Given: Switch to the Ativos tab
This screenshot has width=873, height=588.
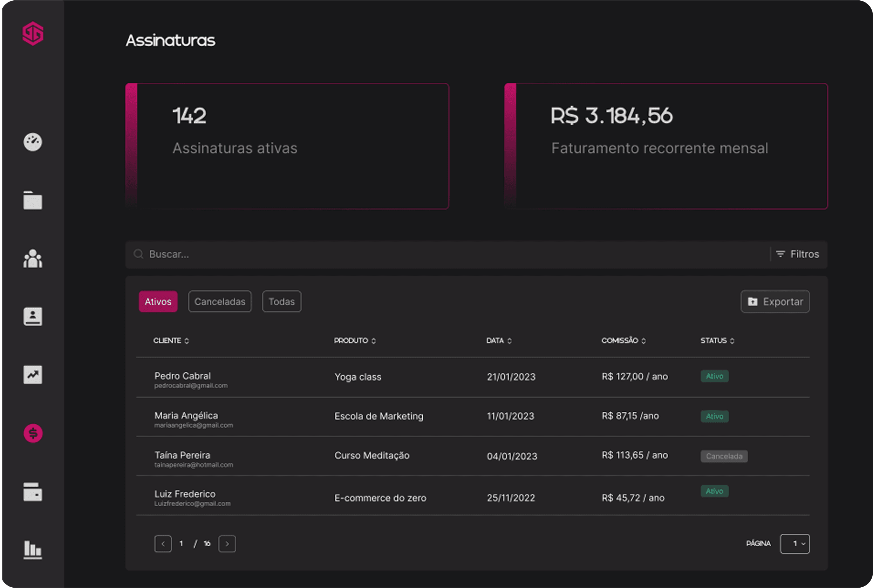Looking at the screenshot, I should coord(158,301).
